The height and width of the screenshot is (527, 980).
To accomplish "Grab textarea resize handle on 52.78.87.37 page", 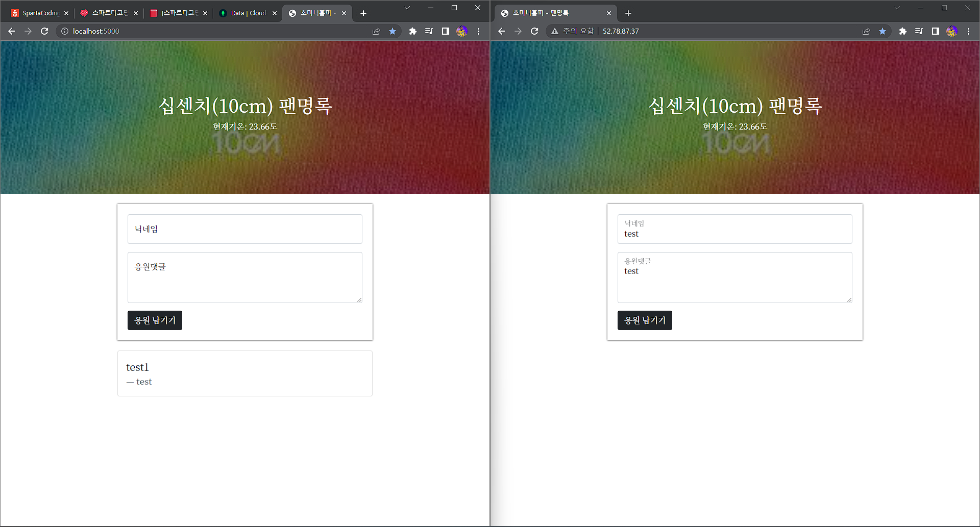I will tap(849, 300).
